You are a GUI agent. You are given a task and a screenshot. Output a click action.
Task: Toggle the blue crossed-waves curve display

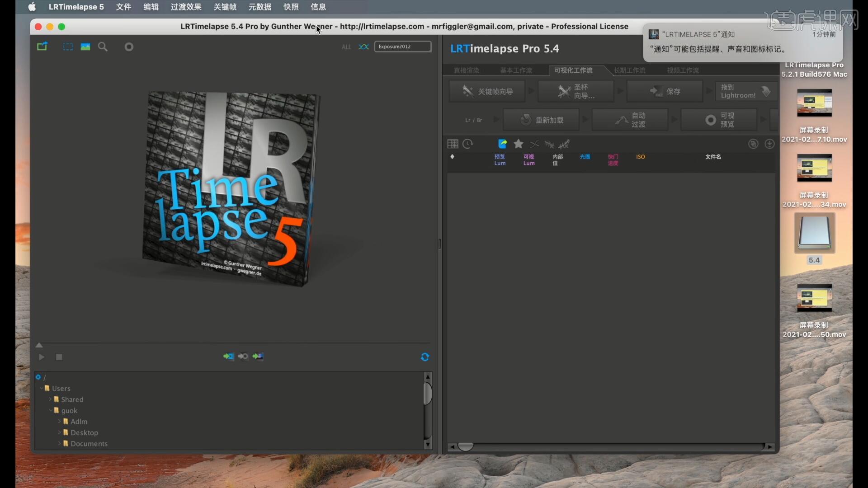[x=363, y=47]
